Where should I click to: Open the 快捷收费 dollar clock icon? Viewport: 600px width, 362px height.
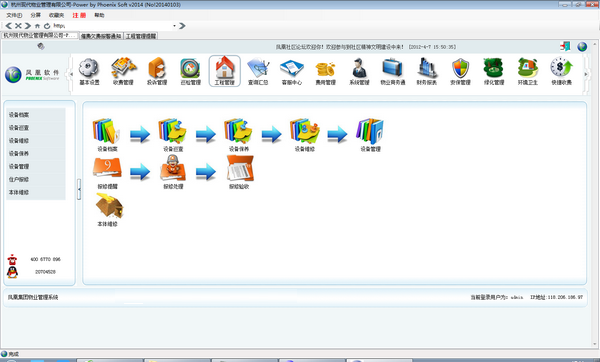tap(561, 68)
